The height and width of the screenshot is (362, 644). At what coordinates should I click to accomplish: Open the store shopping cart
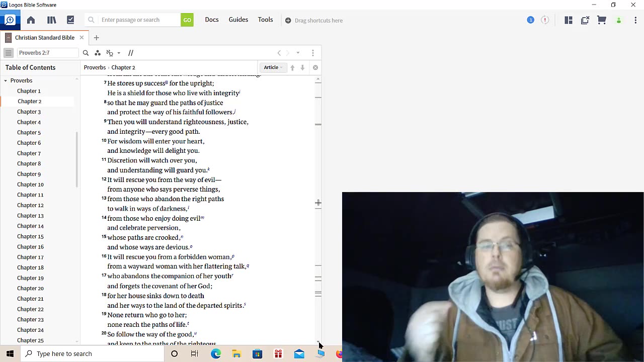[602, 20]
